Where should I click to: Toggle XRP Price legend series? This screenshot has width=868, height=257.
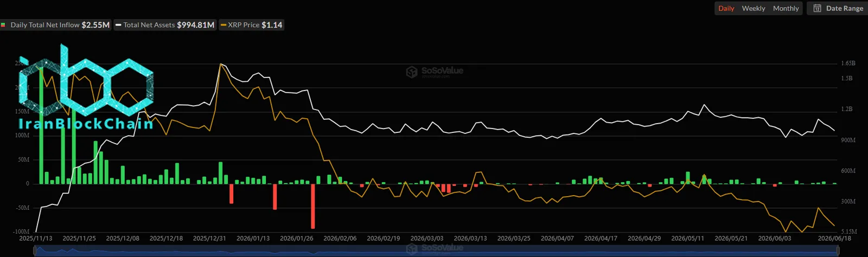pyautogui.click(x=251, y=25)
